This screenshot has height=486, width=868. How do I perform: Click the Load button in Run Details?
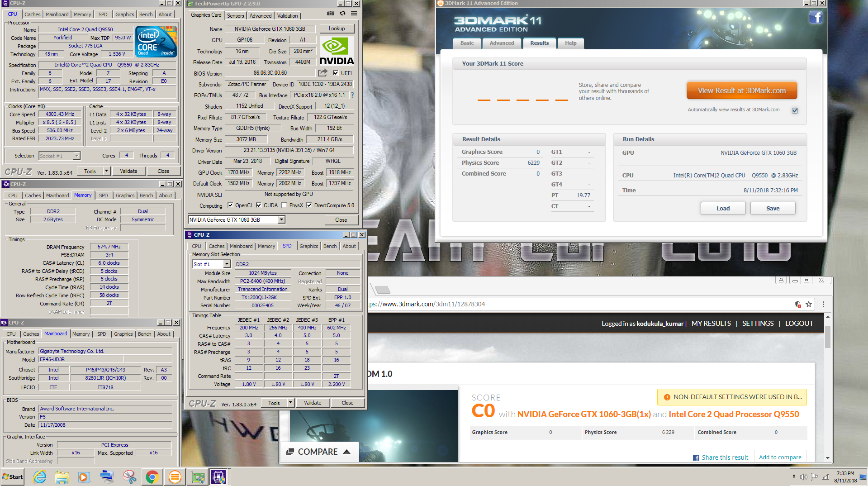[x=723, y=208]
